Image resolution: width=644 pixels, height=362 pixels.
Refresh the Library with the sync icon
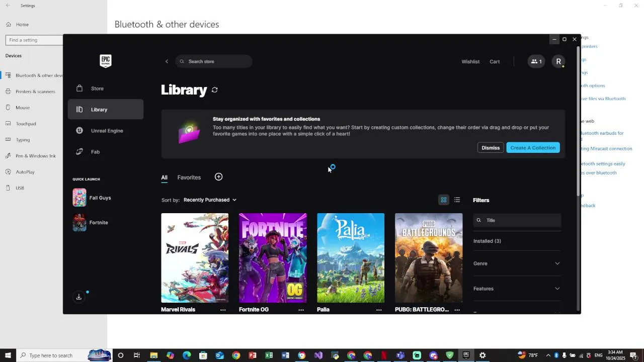[215, 90]
